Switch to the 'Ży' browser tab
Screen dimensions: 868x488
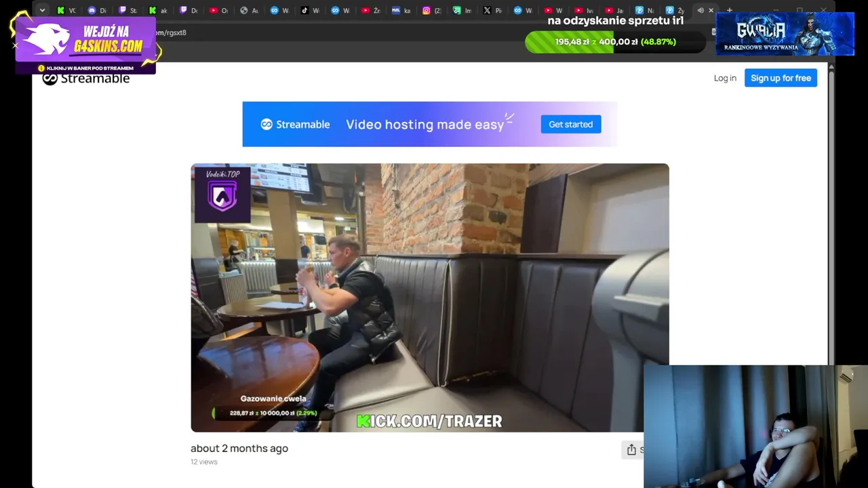coord(675,10)
